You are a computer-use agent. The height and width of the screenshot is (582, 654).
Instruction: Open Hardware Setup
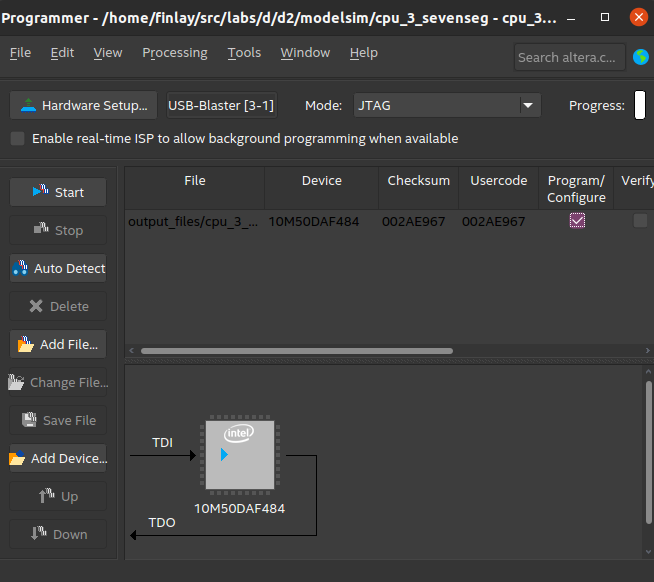(x=83, y=106)
